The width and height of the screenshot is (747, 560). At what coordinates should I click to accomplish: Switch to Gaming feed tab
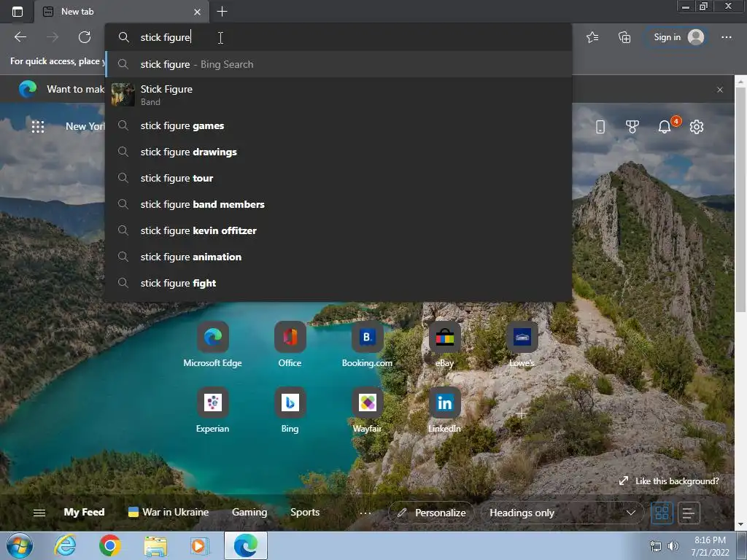[249, 513]
